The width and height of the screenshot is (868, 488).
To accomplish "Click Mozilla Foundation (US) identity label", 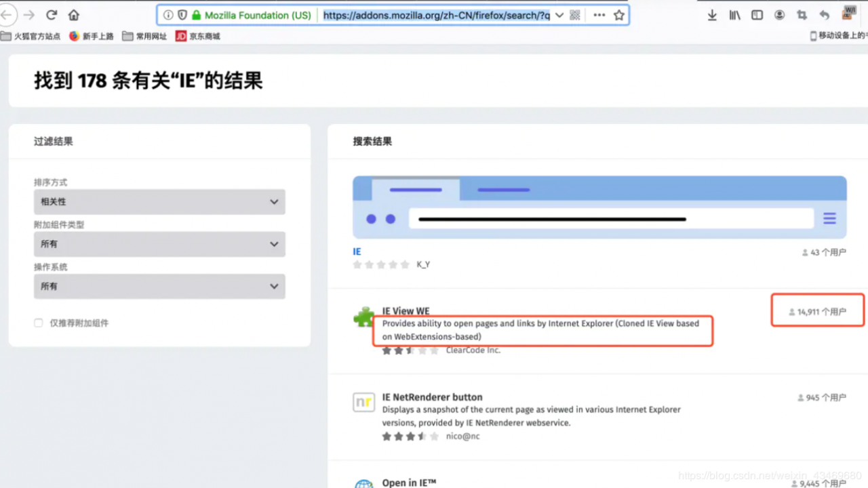I will coord(258,15).
